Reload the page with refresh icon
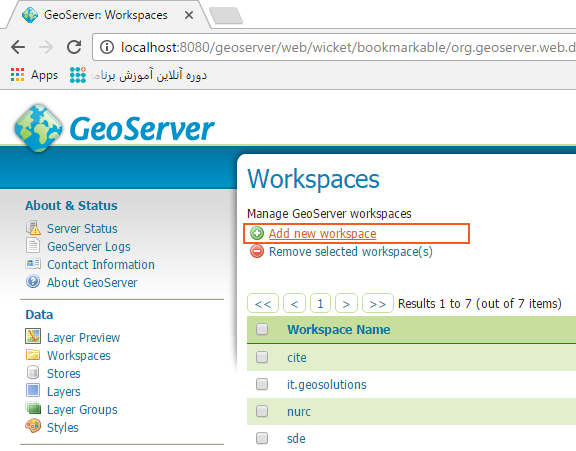576x451 pixels. 74,47
